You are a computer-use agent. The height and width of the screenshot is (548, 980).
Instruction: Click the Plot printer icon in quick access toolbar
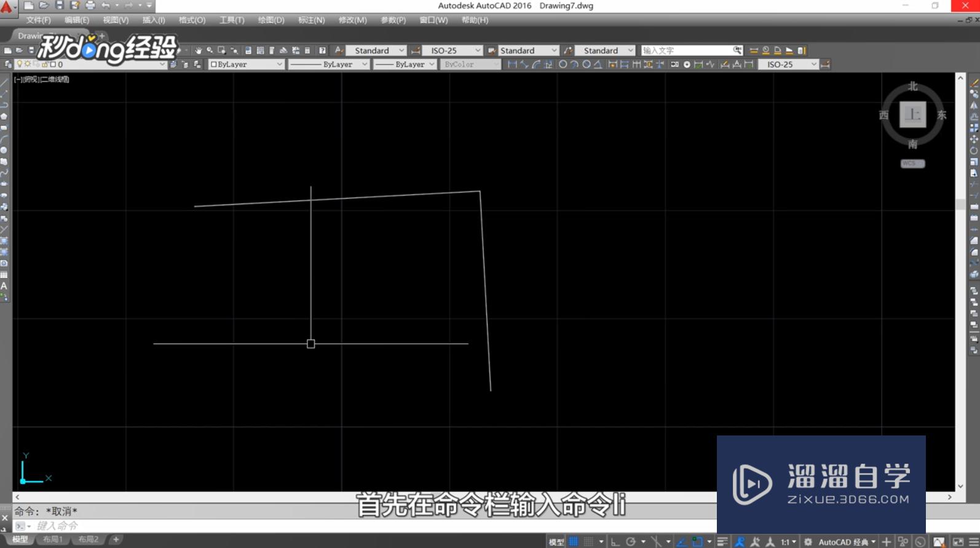[90, 6]
